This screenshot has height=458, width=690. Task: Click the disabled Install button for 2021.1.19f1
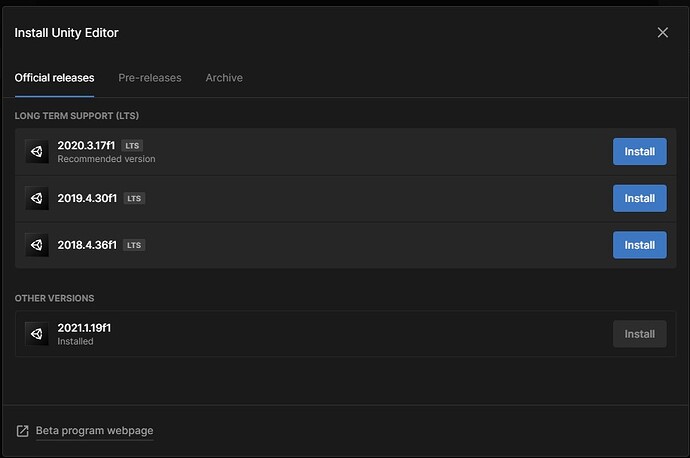[x=639, y=334]
